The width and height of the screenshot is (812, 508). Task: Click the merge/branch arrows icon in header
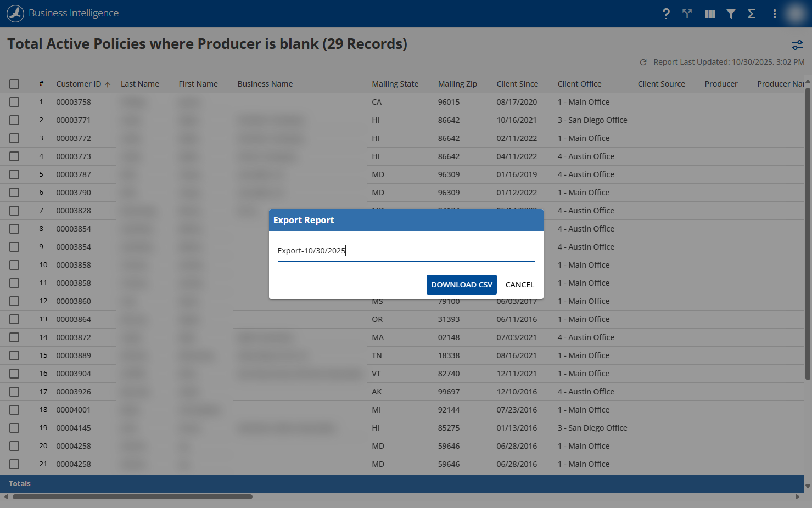click(x=687, y=14)
